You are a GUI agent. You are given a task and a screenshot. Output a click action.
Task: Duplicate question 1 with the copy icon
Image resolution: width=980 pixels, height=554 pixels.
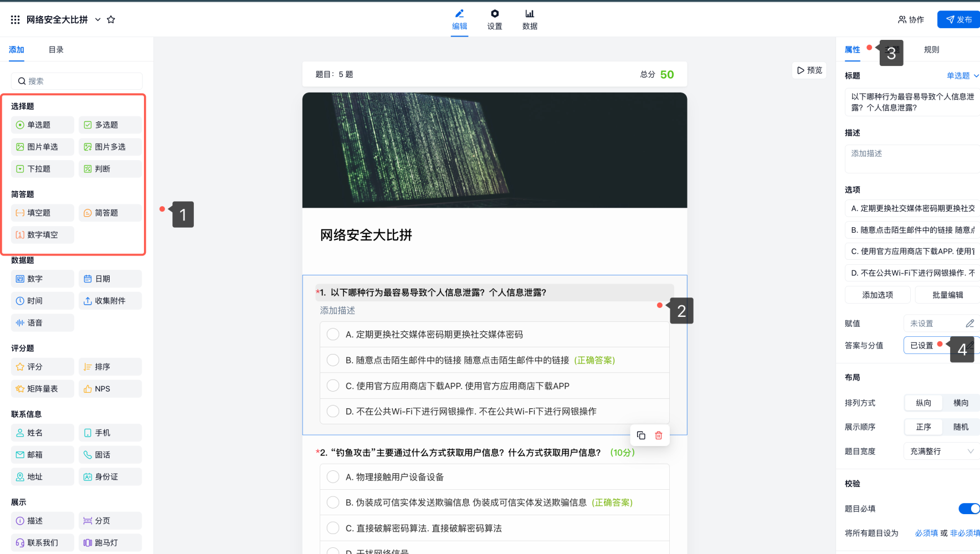tap(641, 435)
